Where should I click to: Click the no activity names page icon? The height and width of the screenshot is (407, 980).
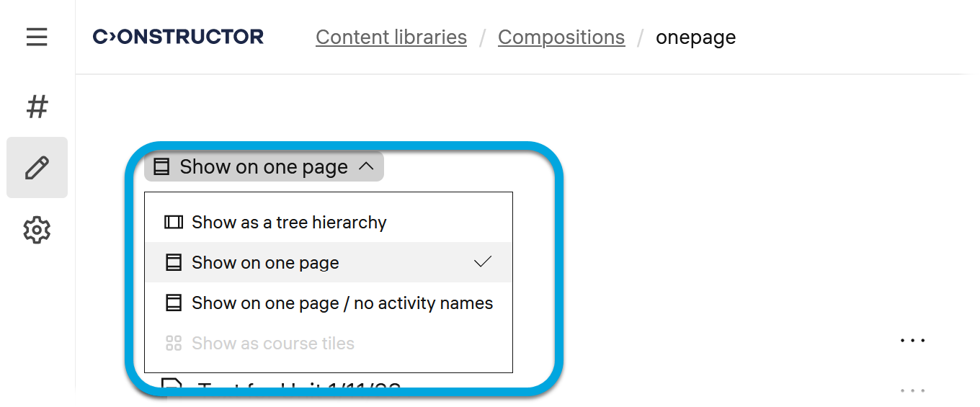click(x=173, y=303)
